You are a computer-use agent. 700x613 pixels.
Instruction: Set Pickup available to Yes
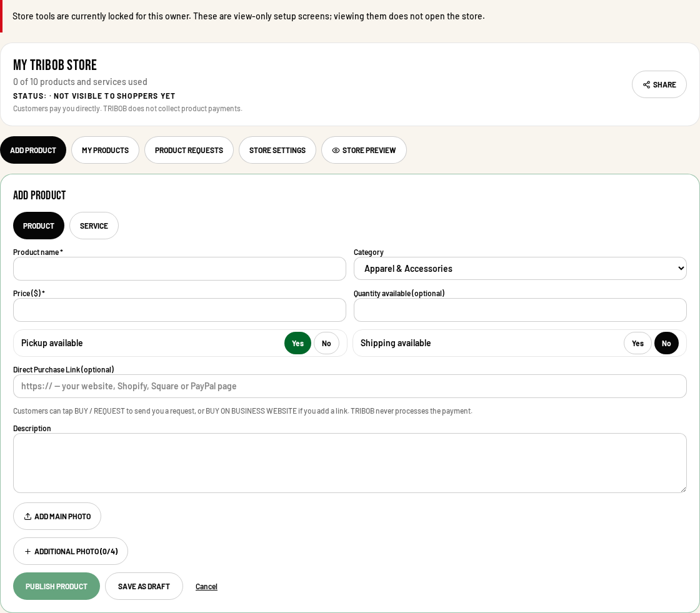(x=297, y=343)
